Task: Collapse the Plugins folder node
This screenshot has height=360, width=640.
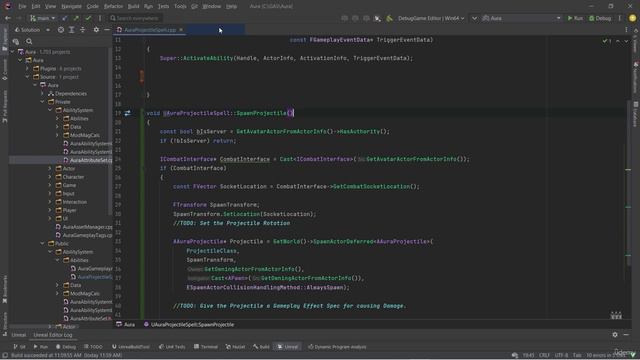Action: 27,69
